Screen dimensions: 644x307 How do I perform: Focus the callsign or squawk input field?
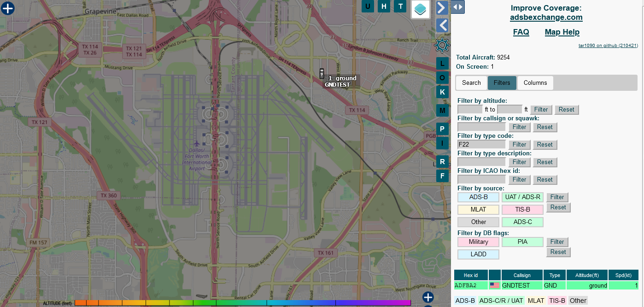point(481,127)
